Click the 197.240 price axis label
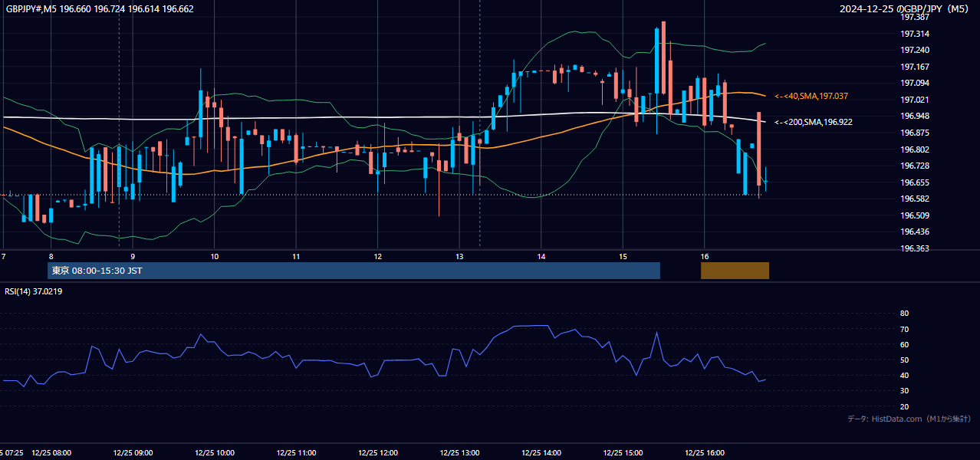This screenshot has width=980, height=460. pyautogui.click(x=915, y=50)
